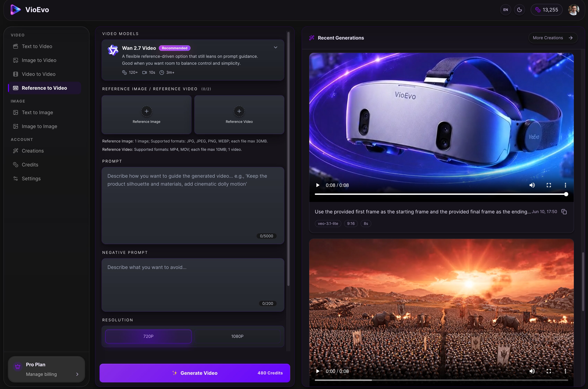
Task: Open more options on VR headset video
Action: pos(565,185)
